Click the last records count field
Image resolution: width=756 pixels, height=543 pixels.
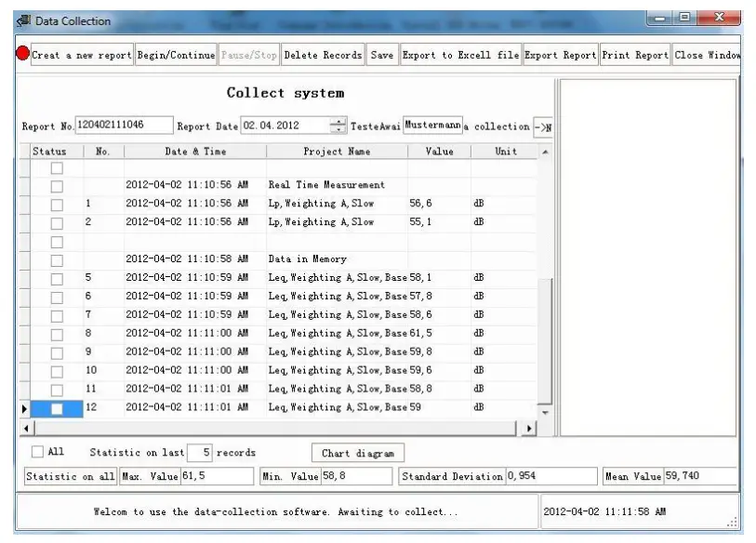tap(199, 452)
